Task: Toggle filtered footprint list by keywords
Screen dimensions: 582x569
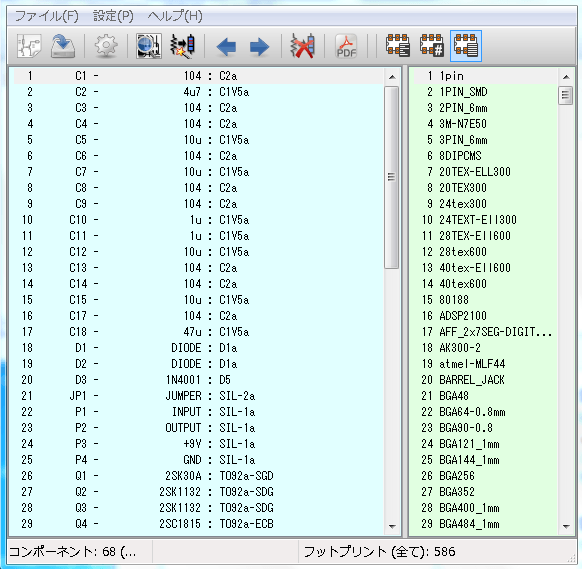Action: coord(398,46)
